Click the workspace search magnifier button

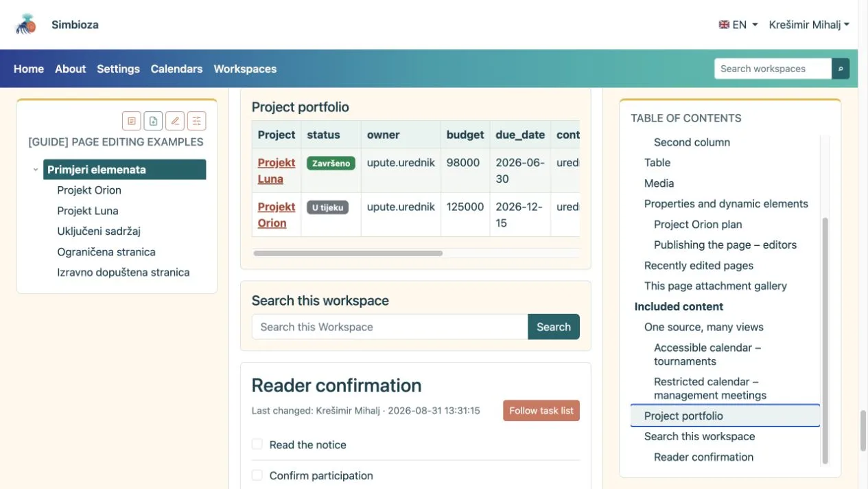841,69
